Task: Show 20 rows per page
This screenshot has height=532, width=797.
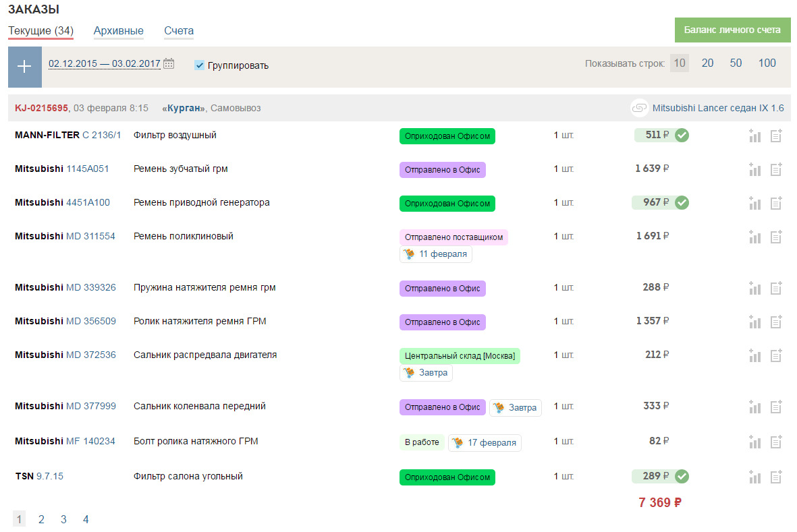Action: pos(707,63)
